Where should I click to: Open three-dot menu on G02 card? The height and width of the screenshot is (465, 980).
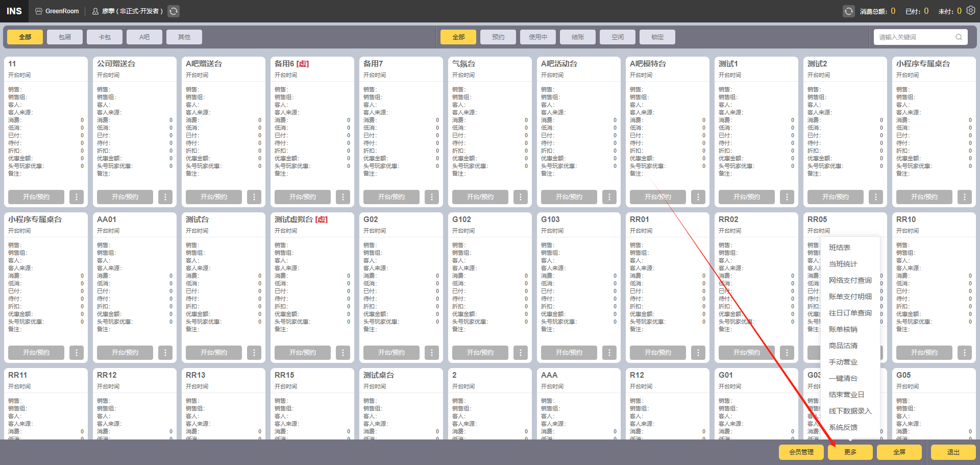point(432,353)
